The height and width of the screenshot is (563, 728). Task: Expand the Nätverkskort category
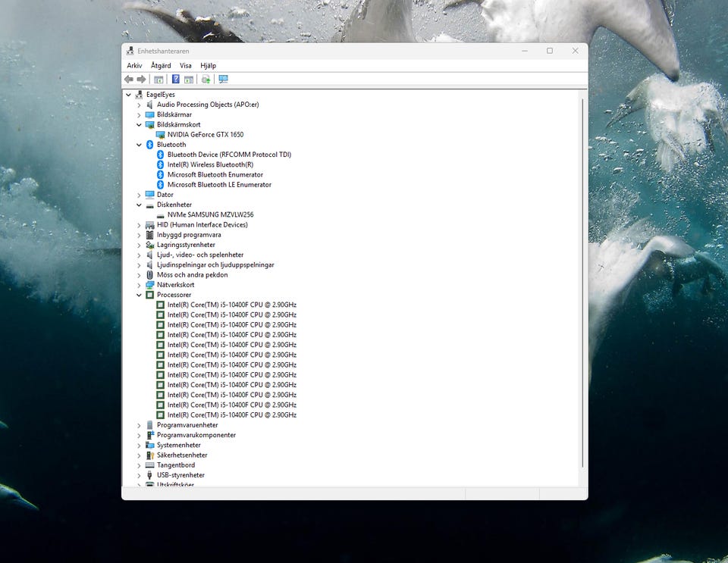[x=139, y=285]
